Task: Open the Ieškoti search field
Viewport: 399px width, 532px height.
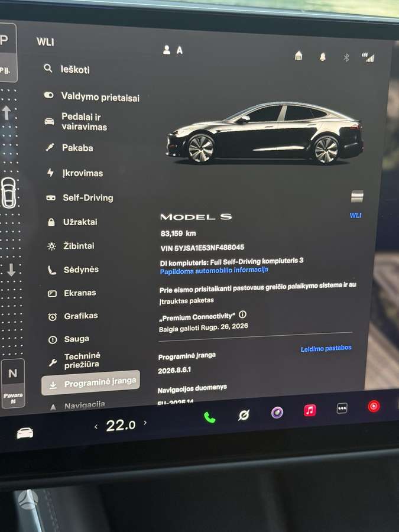Action: [x=67, y=69]
